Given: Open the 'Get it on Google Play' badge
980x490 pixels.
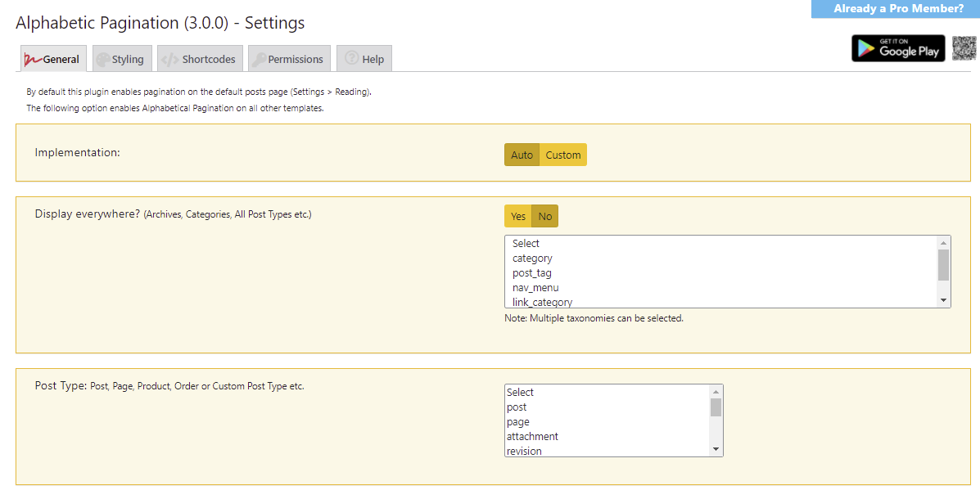Looking at the screenshot, I should pyautogui.click(x=898, y=48).
